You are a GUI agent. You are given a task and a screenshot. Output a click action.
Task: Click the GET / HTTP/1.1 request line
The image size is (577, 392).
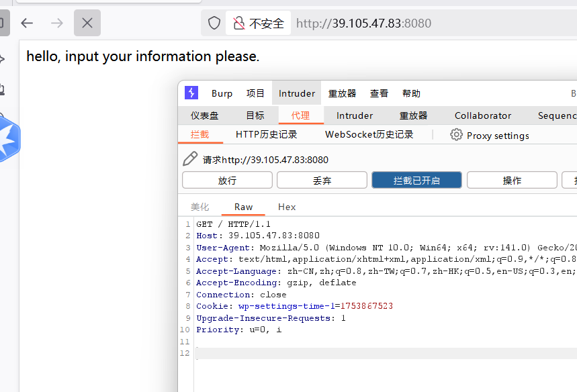click(233, 224)
